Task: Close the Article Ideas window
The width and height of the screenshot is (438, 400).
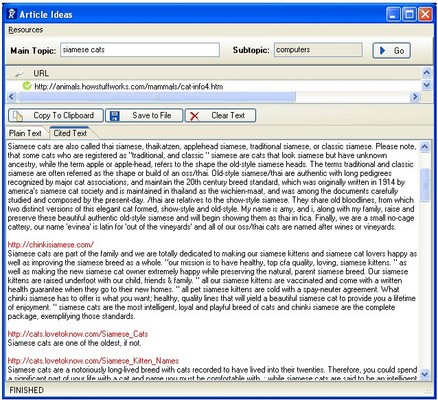Action: [x=425, y=14]
